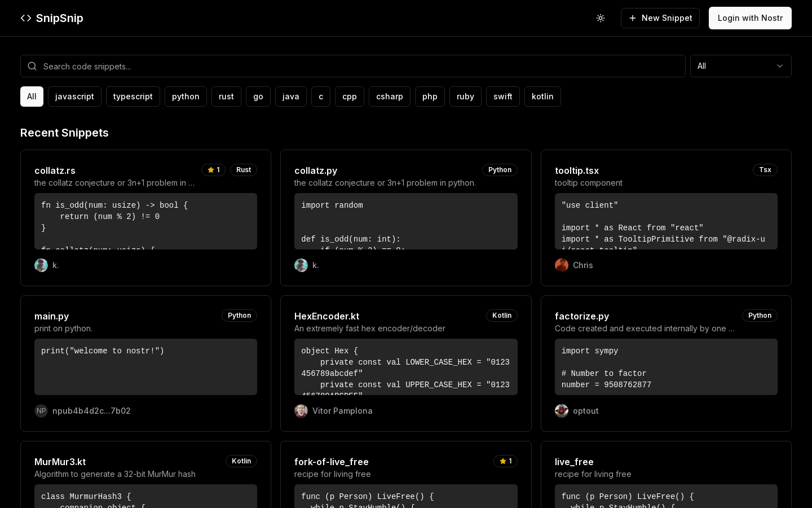
Task: Select the All language filter chip
Action: coord(32,97)
